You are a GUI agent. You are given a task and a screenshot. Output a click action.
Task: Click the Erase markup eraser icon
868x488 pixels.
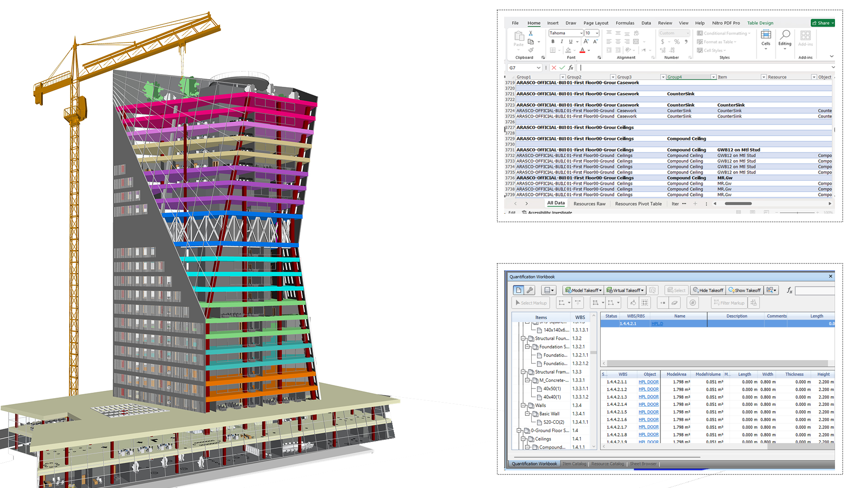click(x=675, y=303)
